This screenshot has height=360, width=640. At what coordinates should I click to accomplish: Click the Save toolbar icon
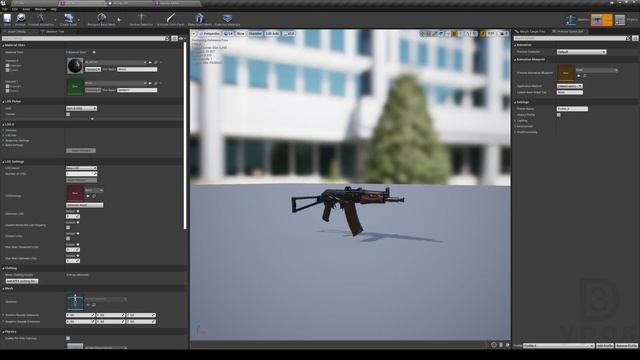point(7,18)
